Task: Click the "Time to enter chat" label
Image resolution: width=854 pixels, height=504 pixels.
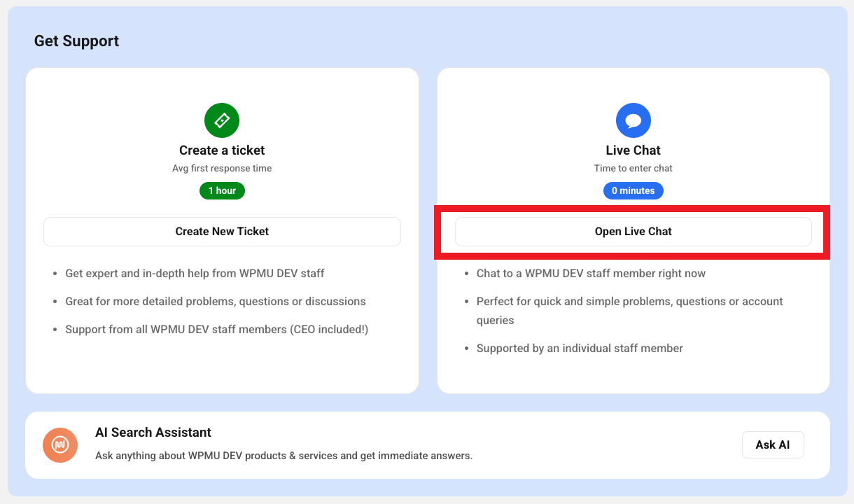Action: tap(633, 169)
